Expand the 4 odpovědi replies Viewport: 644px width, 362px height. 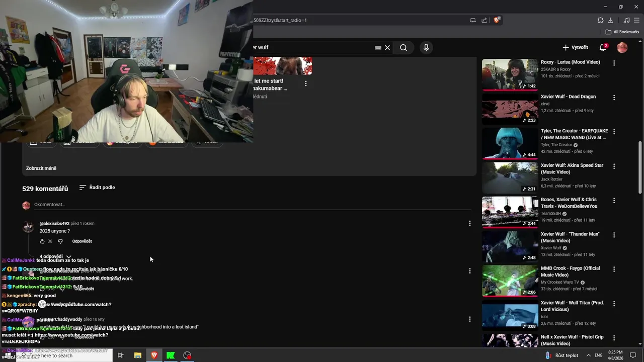(55, 256)
